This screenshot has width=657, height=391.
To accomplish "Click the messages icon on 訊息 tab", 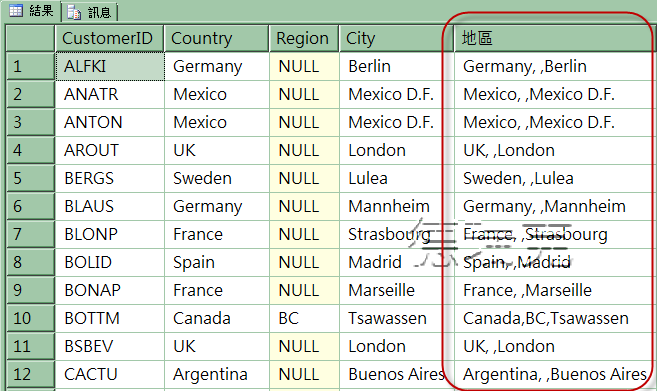I will click(x=74, y=13).
